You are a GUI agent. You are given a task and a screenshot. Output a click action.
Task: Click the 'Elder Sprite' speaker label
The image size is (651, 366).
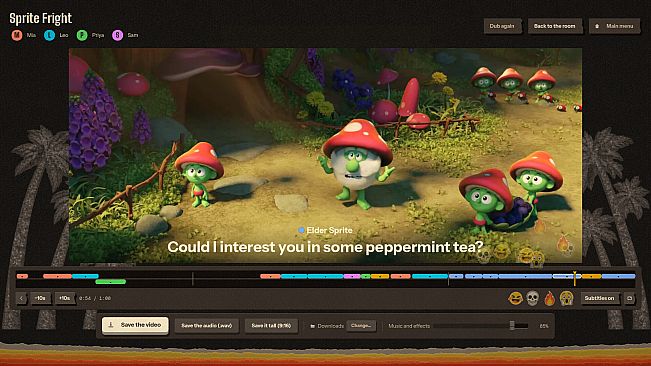pos(329,230)
